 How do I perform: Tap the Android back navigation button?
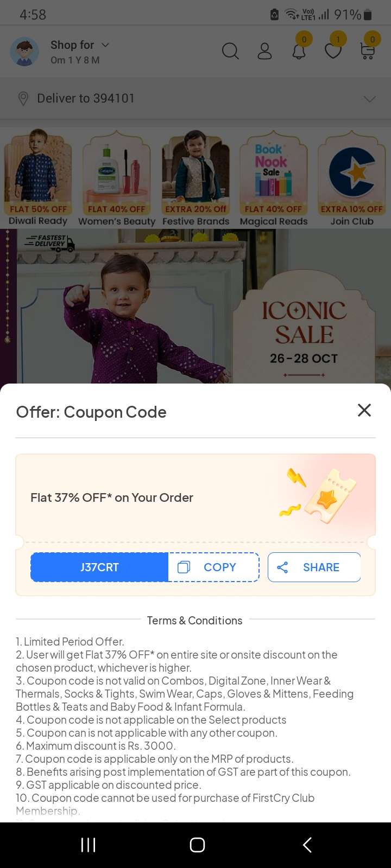point(307,845)
